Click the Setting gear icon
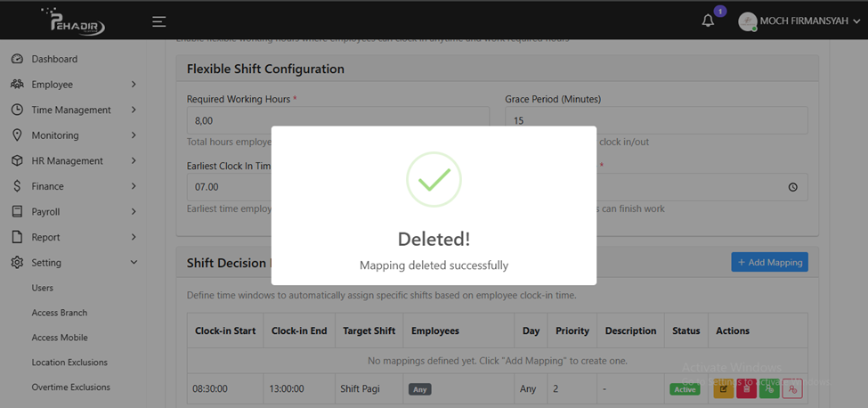This screenshot has width=868, height=408. (x=17, y=263)
